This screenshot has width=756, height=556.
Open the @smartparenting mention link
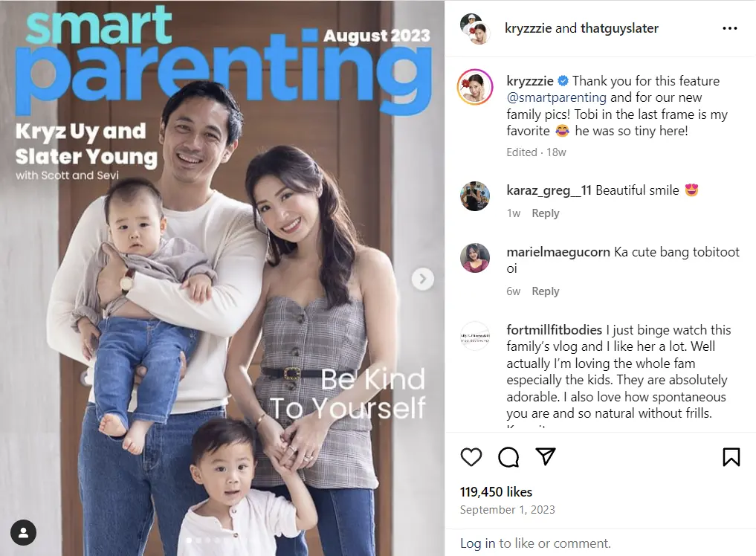(556, 97)
